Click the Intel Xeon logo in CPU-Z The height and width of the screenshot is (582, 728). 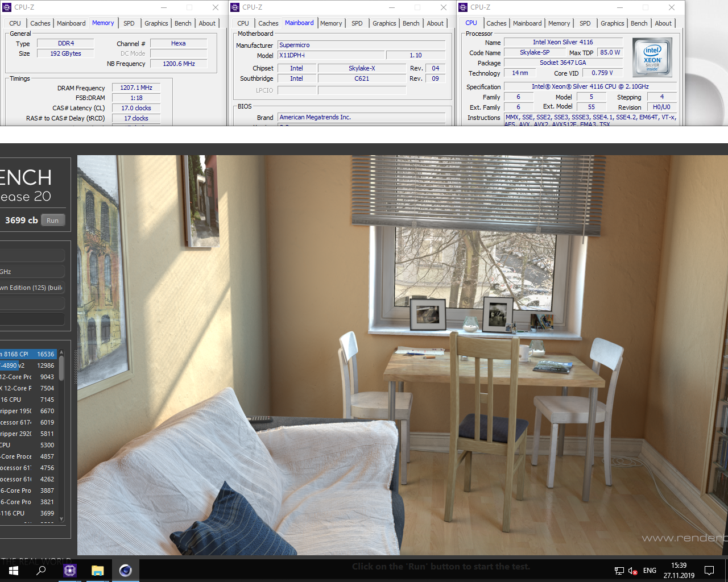pos(652,57)
